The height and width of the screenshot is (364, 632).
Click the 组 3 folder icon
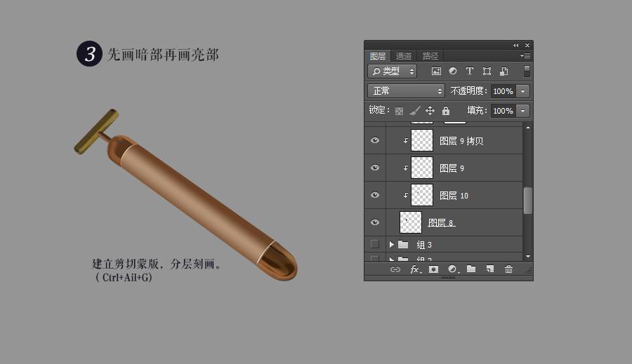click(x=403, y=244)
